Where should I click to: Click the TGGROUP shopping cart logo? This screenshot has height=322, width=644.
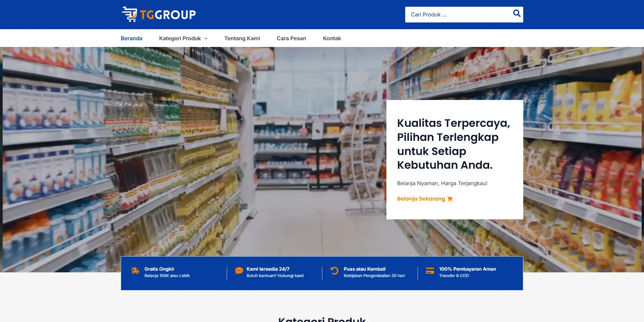click(x=129, y=14)
